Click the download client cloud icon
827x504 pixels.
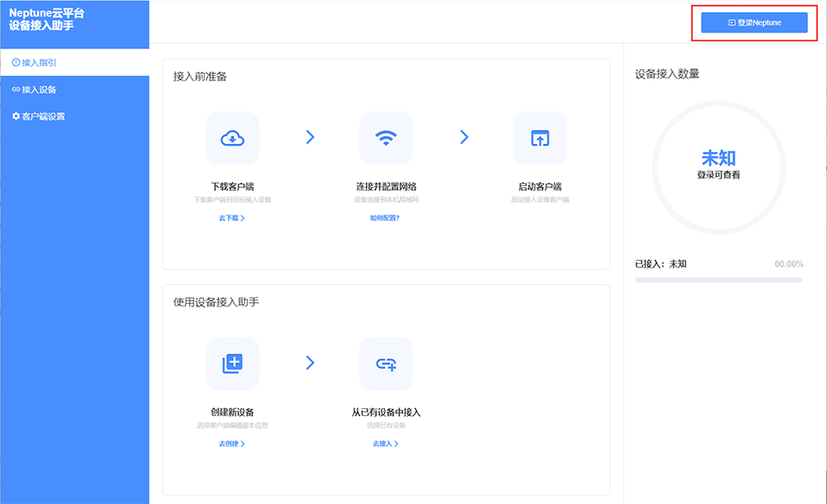click(x=231, y=138)
